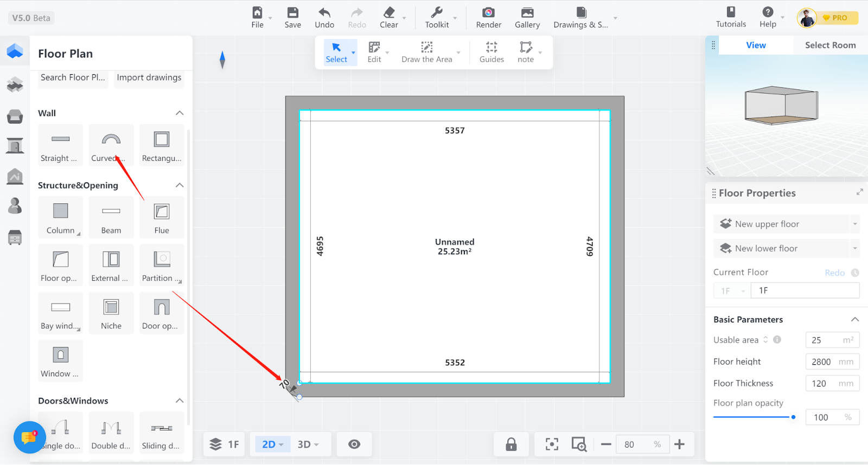Click the Floor plan opacity slider
Viewport: 868px width, 465px height.
pos(754,417)
